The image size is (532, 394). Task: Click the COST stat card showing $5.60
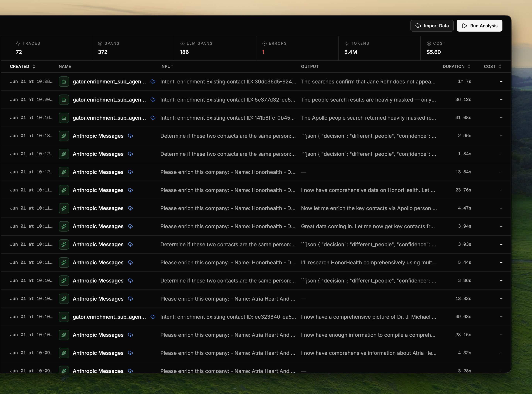pos(465,48)
